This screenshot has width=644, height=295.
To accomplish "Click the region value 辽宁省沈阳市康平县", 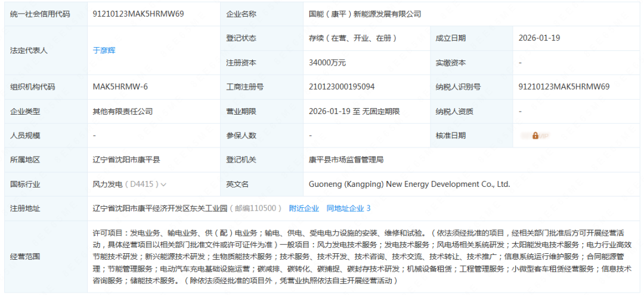I will [126, 160].
